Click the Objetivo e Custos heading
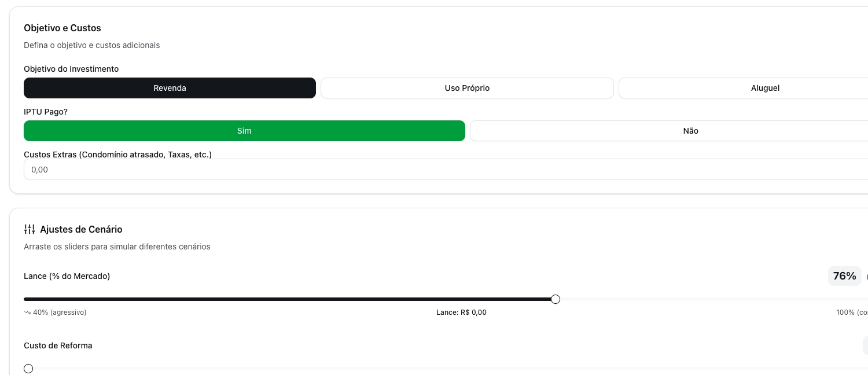This screenshot has width=868, height=375. (62, 28)
